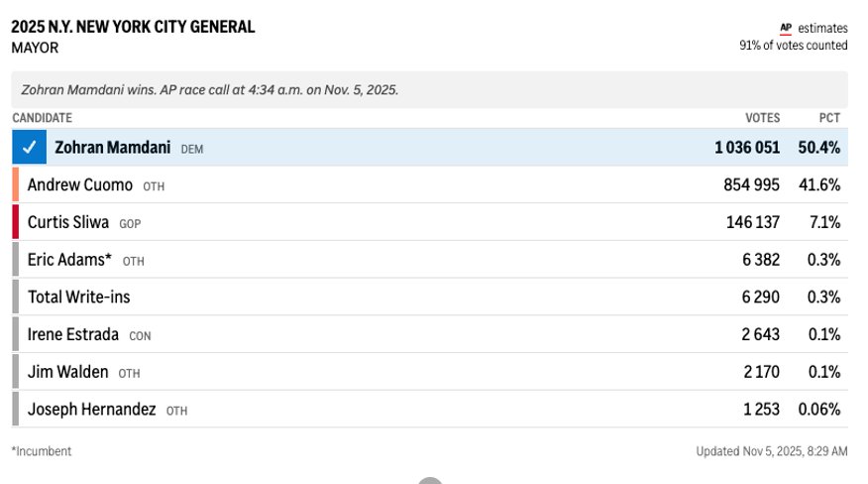Click the red color bar beside Curtis Sliwa
This screenshot has height=484, width=868.
click(16, 222)
